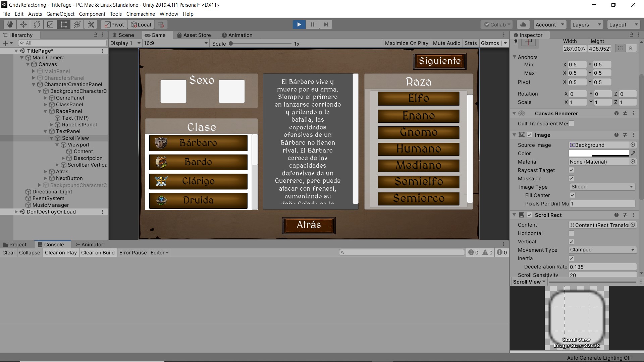
Task: Select the Move tool
Action: tap(23, 24)
